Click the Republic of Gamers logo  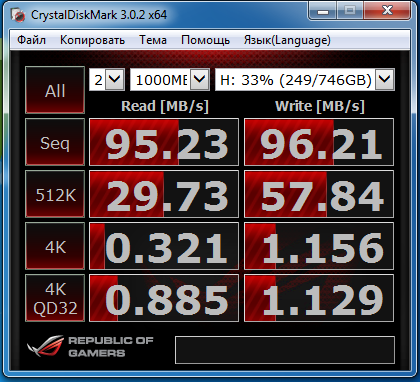tap(90, 347)
